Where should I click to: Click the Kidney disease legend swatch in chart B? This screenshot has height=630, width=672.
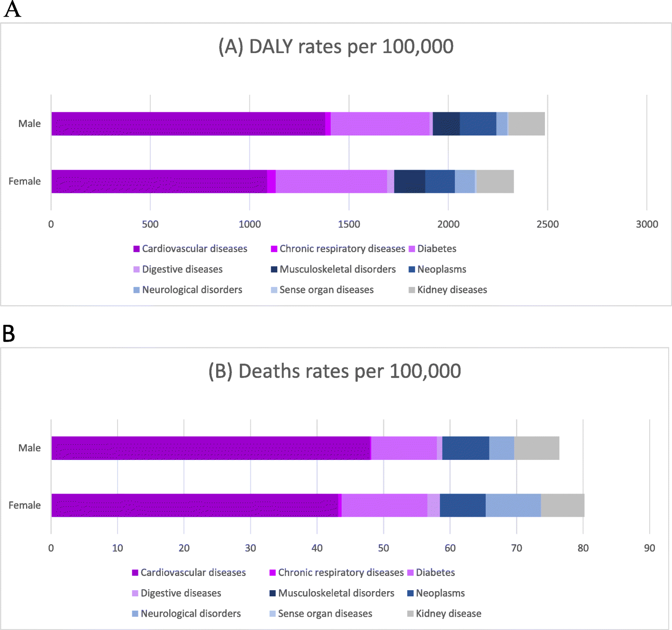[410, 614]
